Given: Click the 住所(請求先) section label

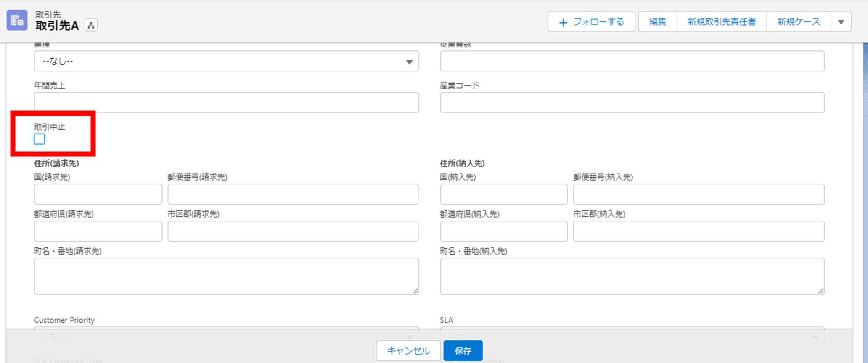Looking at the screenshot, I should click(x=56, y=163).
